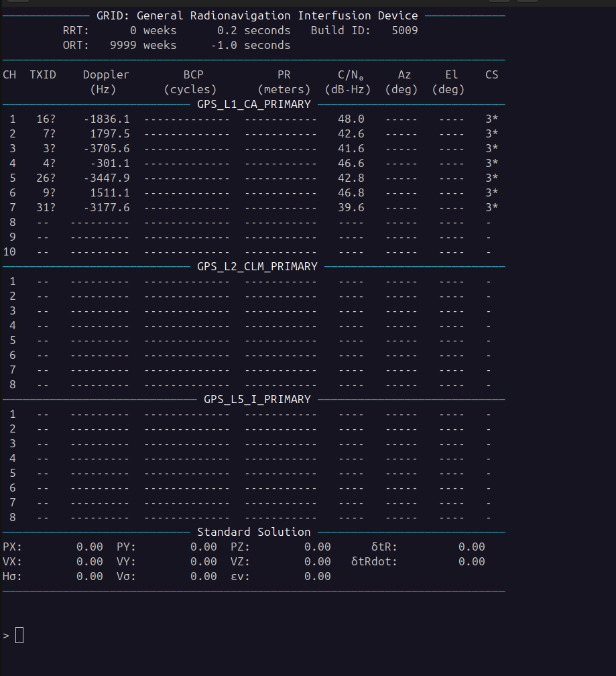Screen dimensions: 616x676
Task: Select the RRT 0.2 seconds value
Action: pos(254,31)
